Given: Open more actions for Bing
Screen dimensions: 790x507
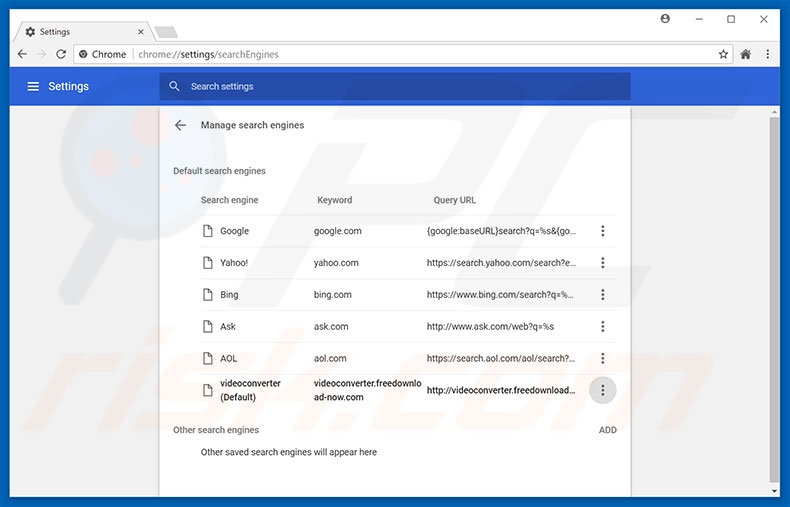Looking at the screenshot, I should (603, 294).
